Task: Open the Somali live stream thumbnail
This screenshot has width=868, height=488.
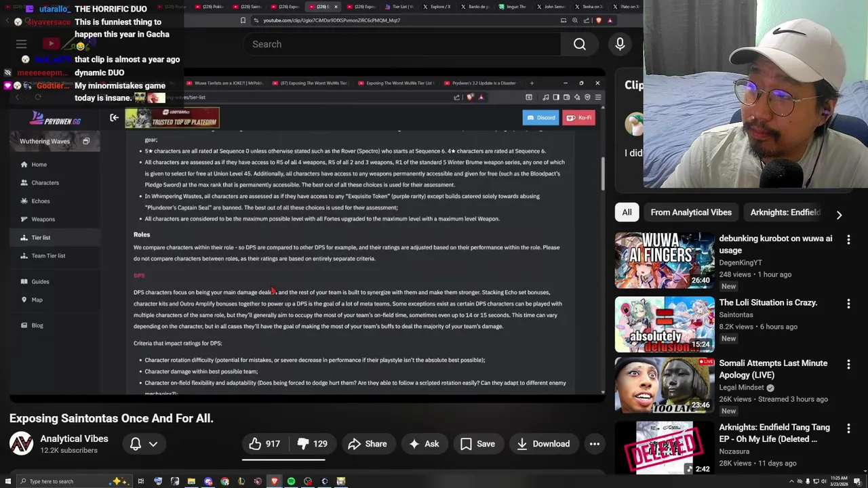Action: 665,385
